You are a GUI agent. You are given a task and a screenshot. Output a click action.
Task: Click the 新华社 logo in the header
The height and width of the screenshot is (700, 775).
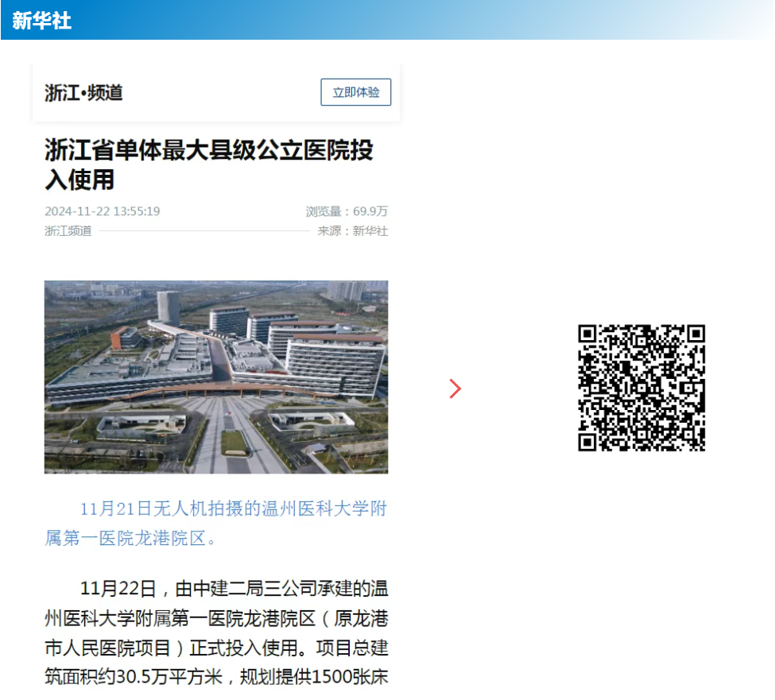click(42, 21)
